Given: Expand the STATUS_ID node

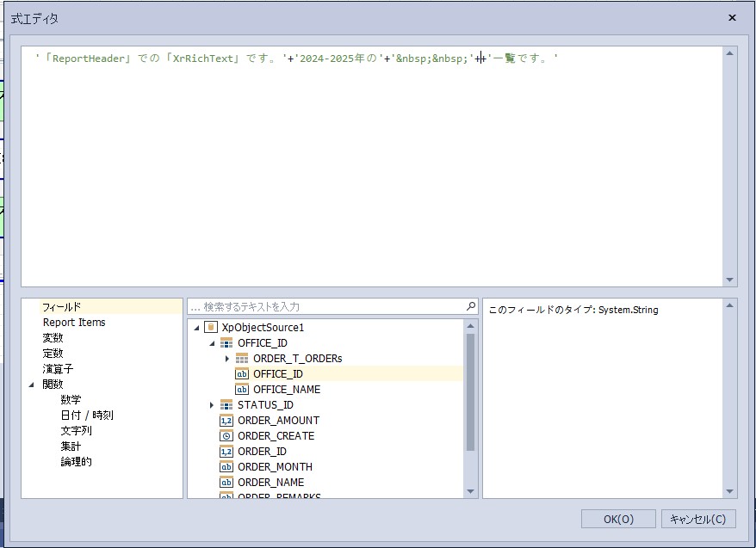Looking at the screenshot, I should (212, 404).
